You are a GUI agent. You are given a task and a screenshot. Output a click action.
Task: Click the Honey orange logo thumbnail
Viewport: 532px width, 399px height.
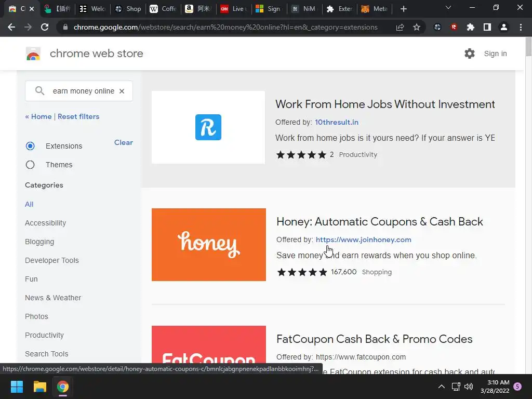click(x=209, y=245)
